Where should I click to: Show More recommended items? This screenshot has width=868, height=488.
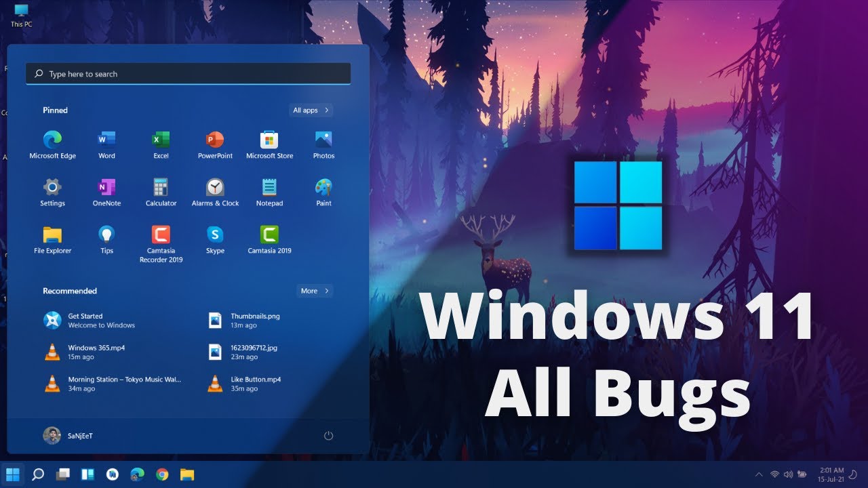pos(315,291)
